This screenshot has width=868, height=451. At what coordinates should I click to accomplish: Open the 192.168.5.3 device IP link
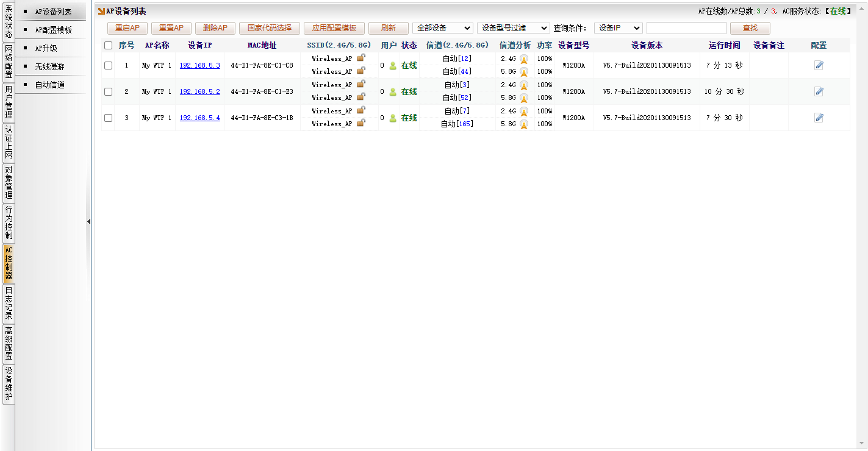(x=199, y=66)
